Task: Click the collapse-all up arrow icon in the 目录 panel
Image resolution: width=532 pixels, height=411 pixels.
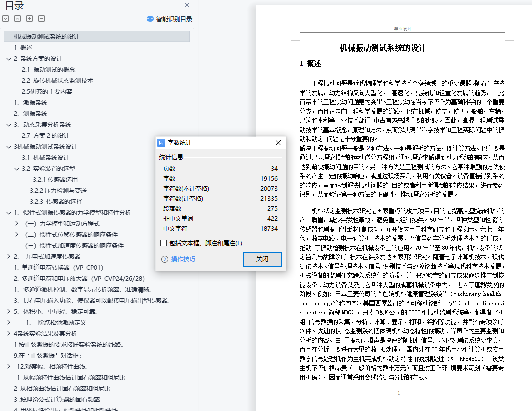Action: coord(17,19)
